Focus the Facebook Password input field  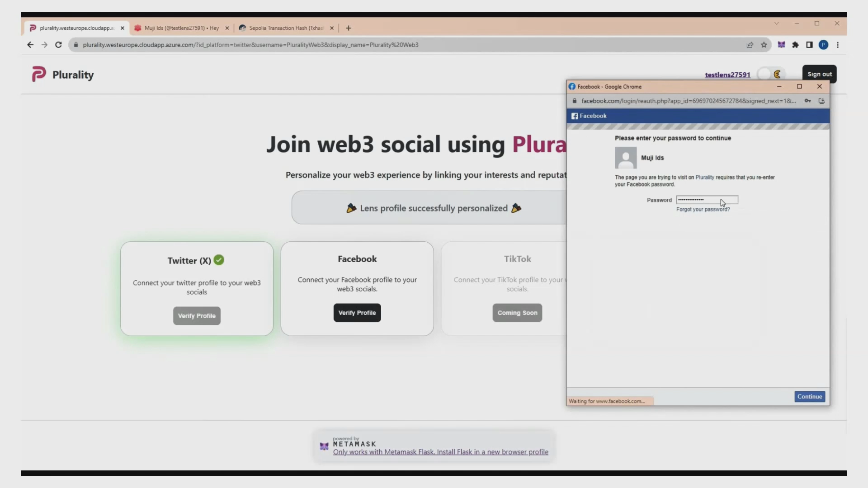(707, 200)
